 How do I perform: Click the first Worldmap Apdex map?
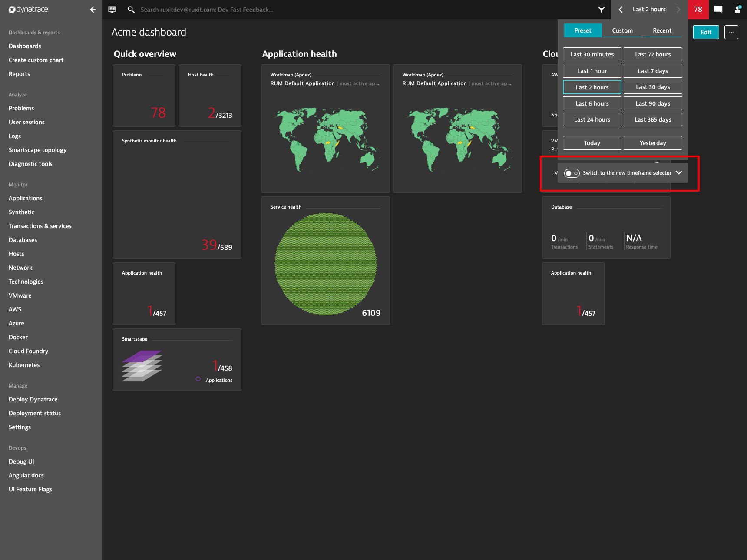pos(326,139)
